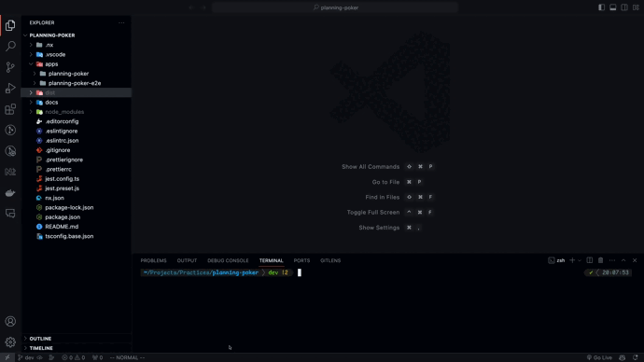
Task: Open Run and Debug view icon
Action: coord(10,88)
